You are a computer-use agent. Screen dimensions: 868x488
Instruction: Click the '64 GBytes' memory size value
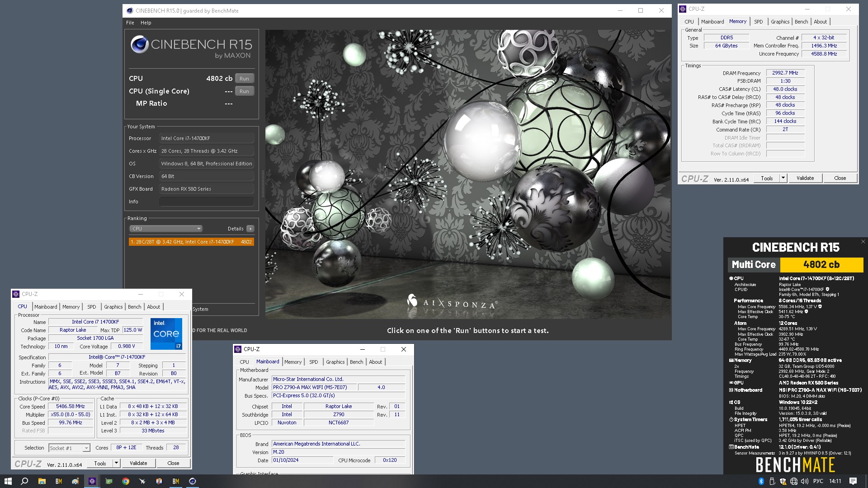pyautogui.click(x=726, y=46)
